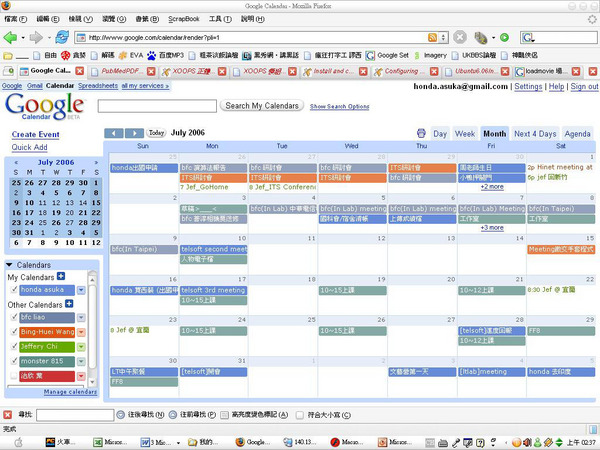Open Jeffery Chi calendar dropdown arrow
Viewport: 600px width, 450px height.
tap(81, 347)
